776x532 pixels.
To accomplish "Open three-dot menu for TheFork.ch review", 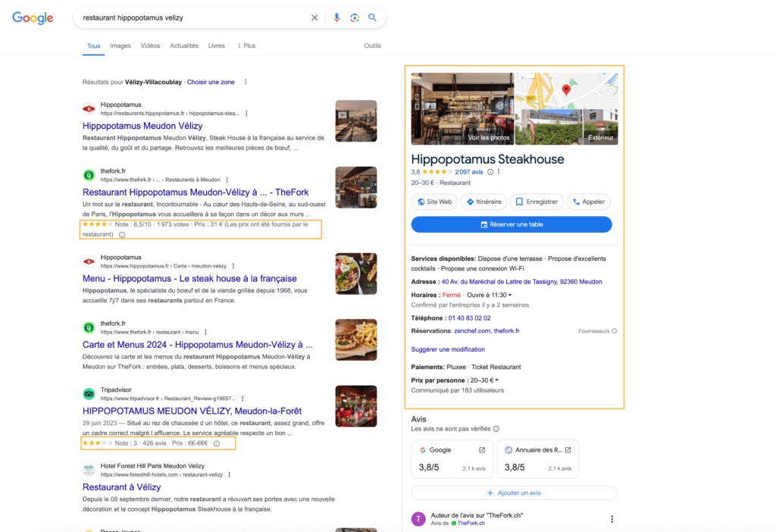I will pos(612,518).
